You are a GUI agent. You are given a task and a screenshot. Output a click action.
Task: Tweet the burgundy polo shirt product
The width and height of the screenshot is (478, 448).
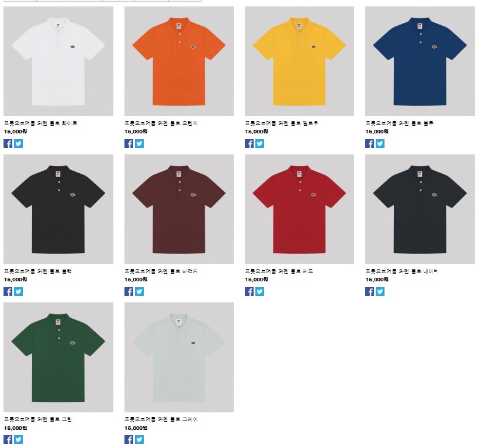[x=139, y=291]
